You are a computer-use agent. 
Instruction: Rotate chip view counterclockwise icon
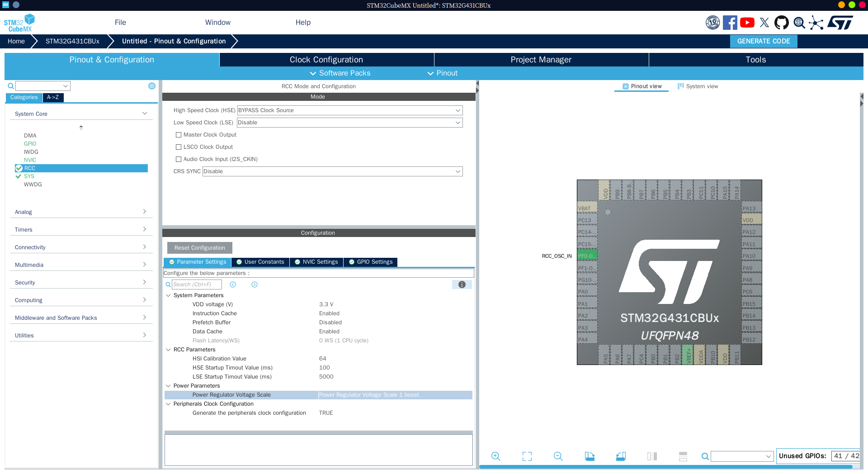coord(621,456)
